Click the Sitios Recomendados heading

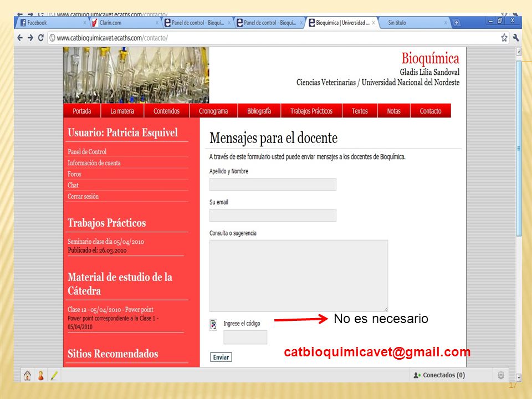tap(113, 354)
